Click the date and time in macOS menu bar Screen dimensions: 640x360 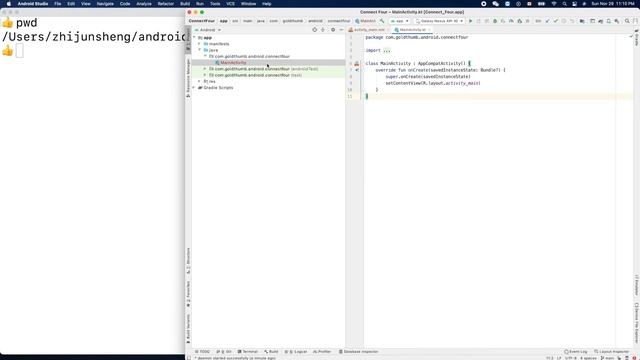click(x=613, y=4)
